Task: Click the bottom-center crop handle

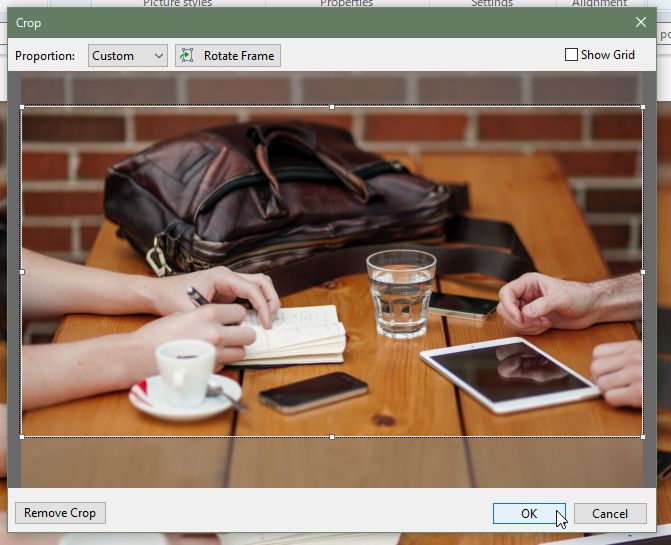Action: [332, 437]
